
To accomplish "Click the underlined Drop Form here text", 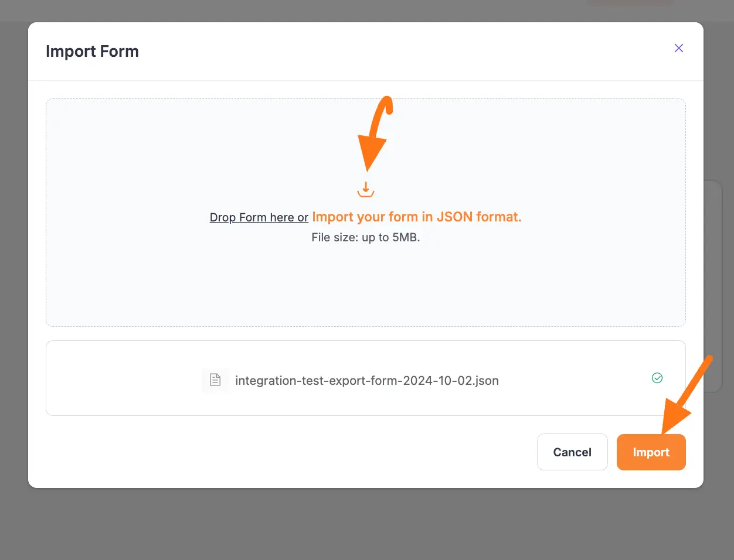I will (x=259, y=217).
